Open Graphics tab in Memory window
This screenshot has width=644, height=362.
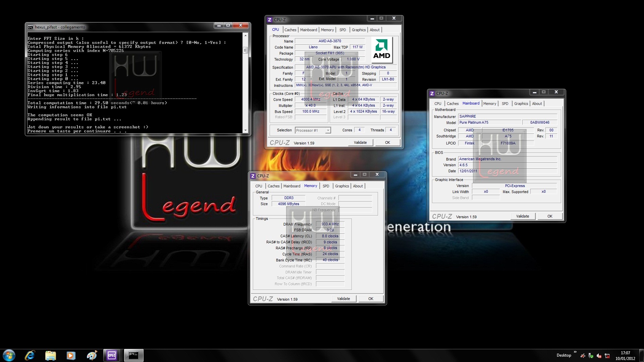pos(342,186)
